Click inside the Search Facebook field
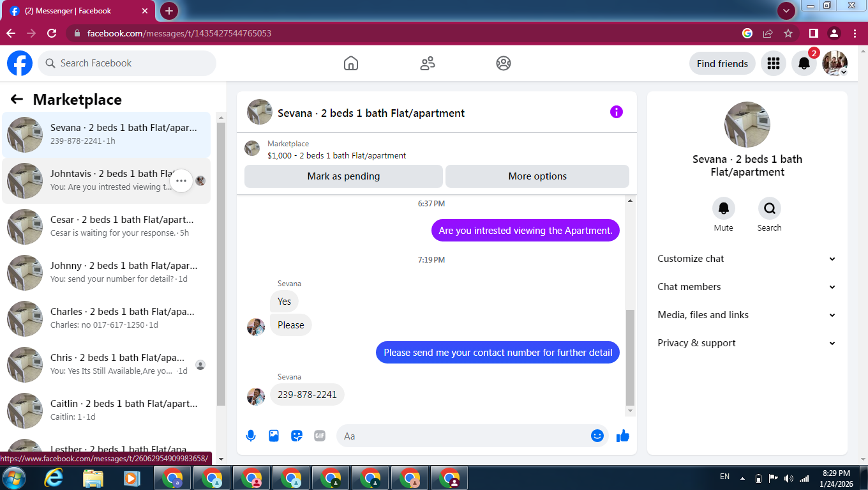Viewport: 868px width, 490px height. point(127,63)
